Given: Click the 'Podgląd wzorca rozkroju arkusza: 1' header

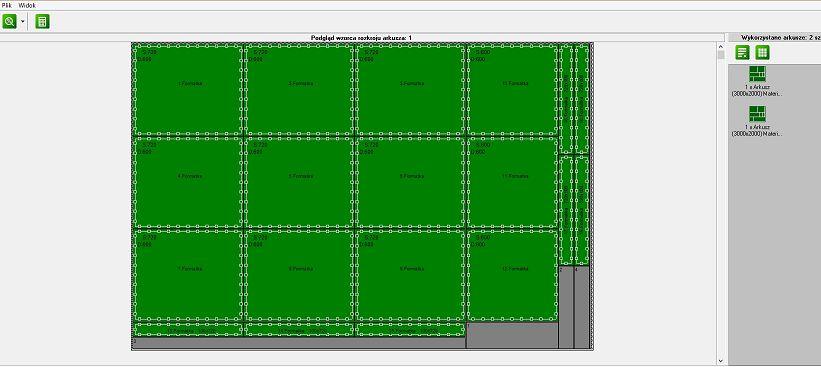Looking at the screenshot, I should [361, 38].
